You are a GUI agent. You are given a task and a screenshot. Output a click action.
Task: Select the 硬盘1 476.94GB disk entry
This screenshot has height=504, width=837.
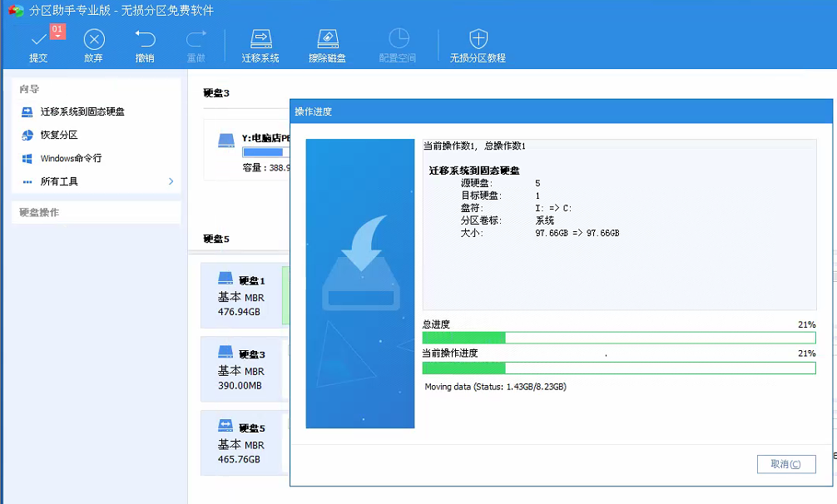[241, 296]
